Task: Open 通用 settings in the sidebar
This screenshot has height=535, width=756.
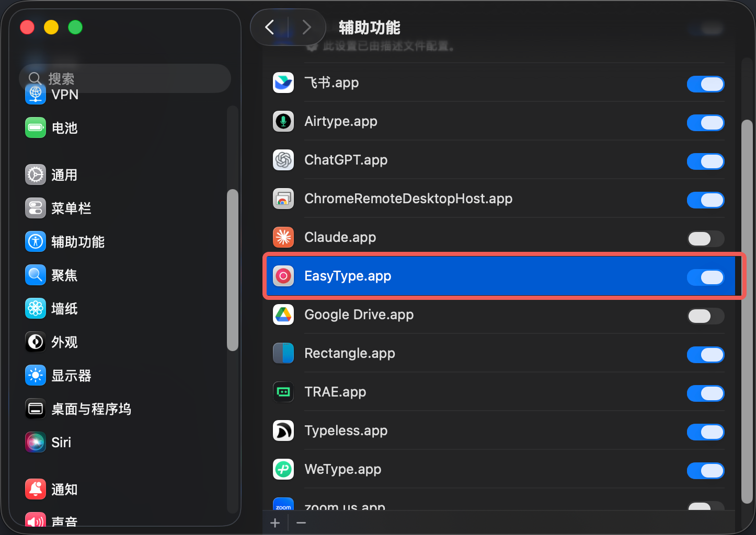Action: (x=64, y=175)
